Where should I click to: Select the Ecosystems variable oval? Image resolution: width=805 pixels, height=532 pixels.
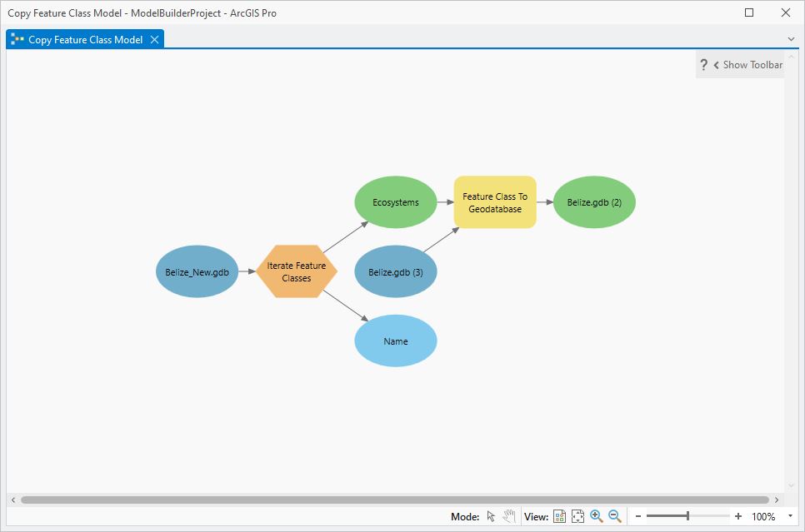pyautogui.click(x=395, y=201)
